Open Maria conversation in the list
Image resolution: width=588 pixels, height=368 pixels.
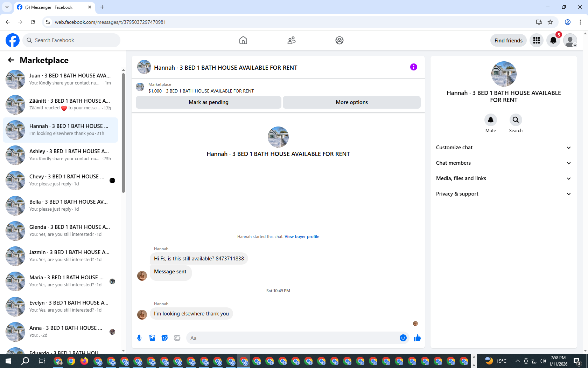tap(60, 281)
